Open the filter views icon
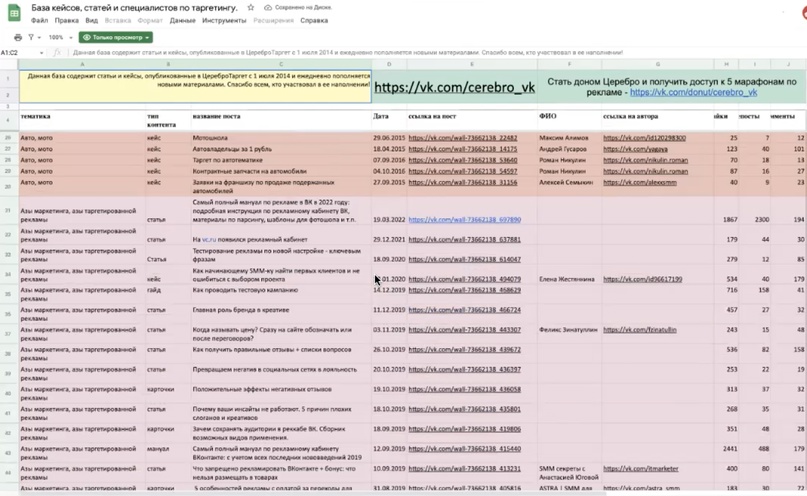The width and height of the screenshot is (807, 496). [x=31, y=37]
